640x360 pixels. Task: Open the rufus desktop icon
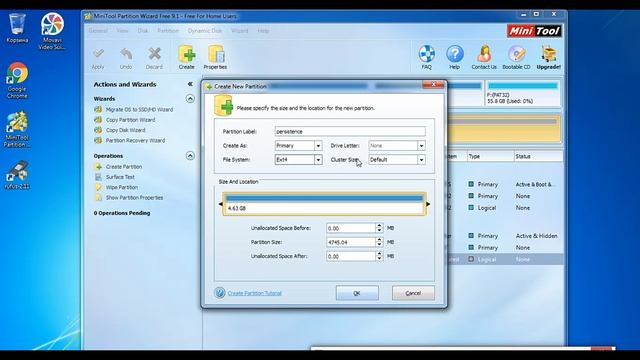coord(17,176)
